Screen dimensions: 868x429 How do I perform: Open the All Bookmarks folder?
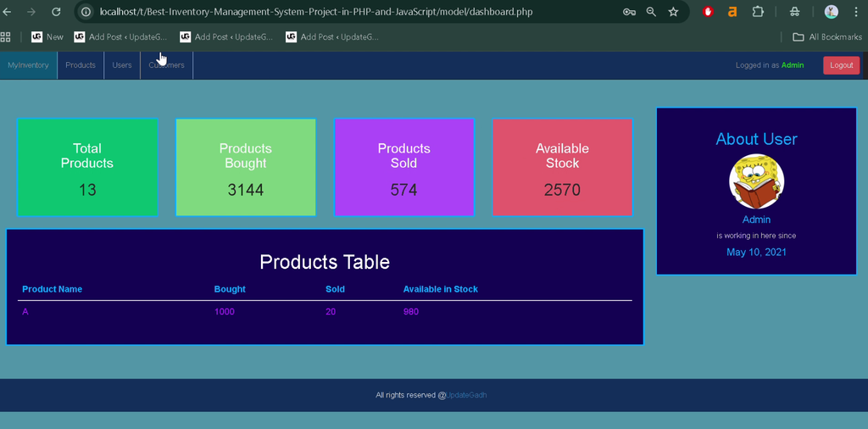pyautogui.click(x=827, y=37)
